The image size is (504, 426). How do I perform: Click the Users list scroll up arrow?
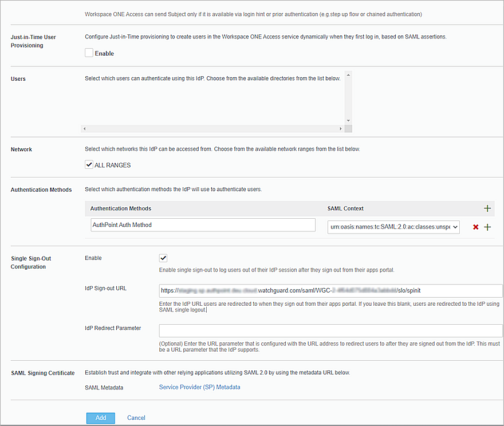[348, 75]
